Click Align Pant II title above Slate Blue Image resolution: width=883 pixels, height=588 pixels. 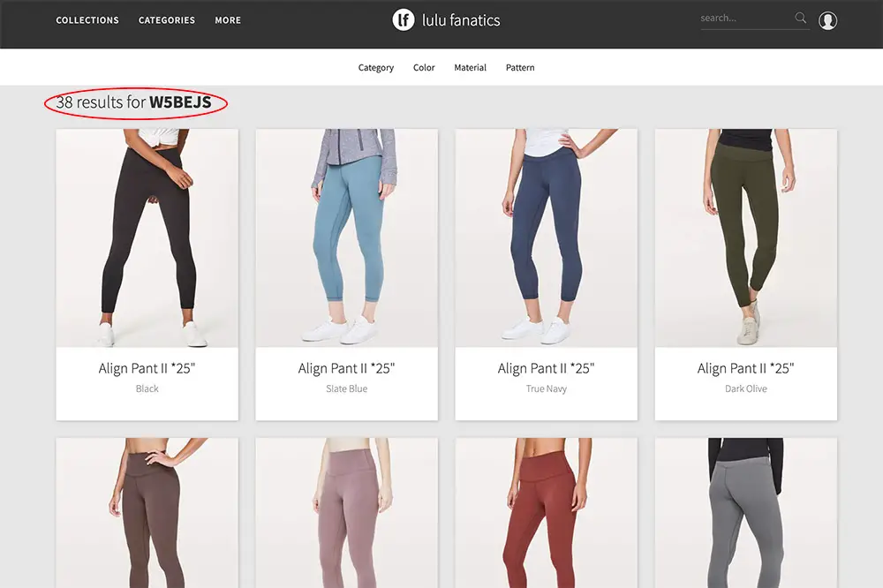[x=346, y=368]
